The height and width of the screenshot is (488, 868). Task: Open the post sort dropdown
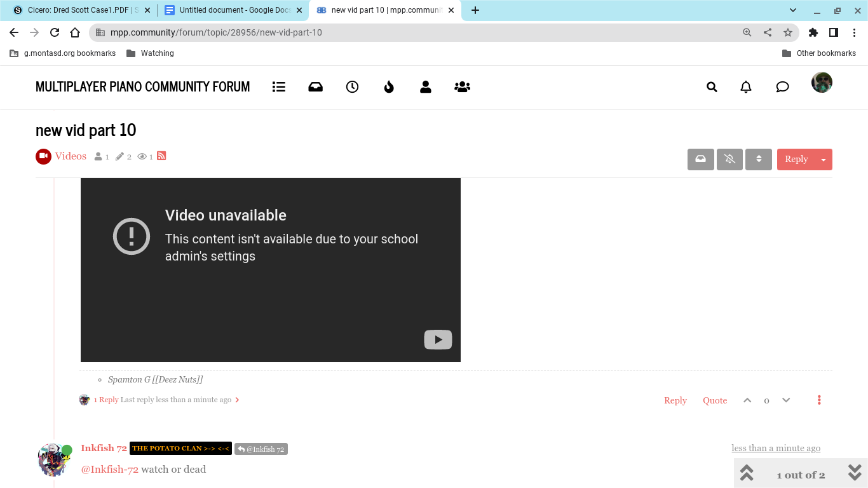pyautogui.click(x=759, y=159)
